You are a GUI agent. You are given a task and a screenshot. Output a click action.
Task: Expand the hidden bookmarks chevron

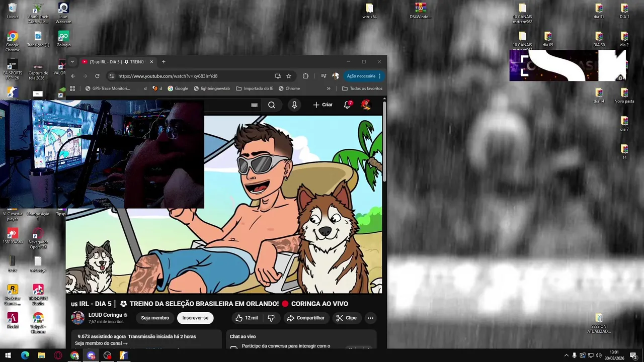click(329, 88)
